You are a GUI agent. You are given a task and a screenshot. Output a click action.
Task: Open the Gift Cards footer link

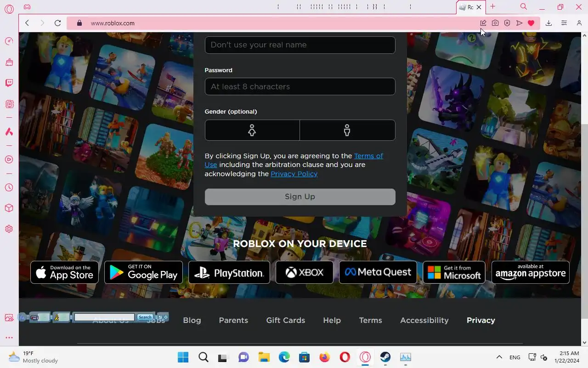pyautogui.click(x=286, y=320)
